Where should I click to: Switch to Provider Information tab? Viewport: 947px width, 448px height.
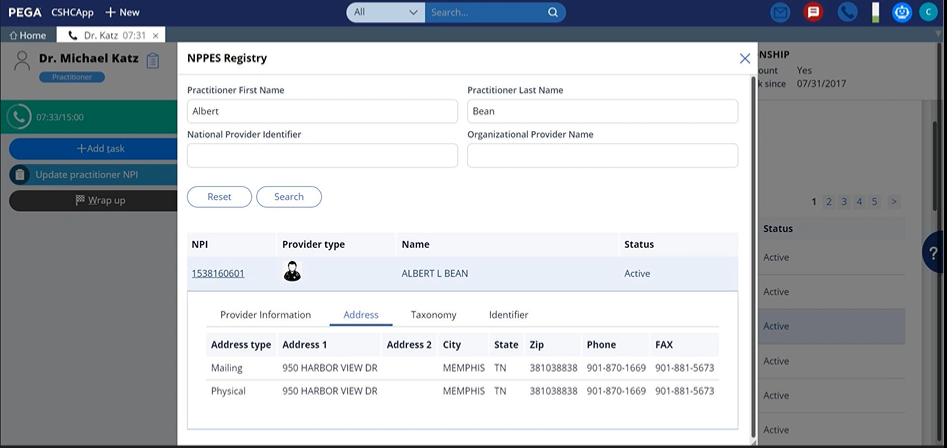point(265,315)
